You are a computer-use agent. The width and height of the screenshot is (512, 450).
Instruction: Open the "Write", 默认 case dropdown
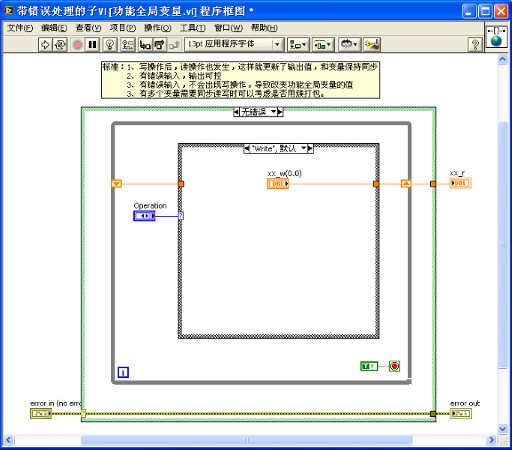(x=304, y=149)
